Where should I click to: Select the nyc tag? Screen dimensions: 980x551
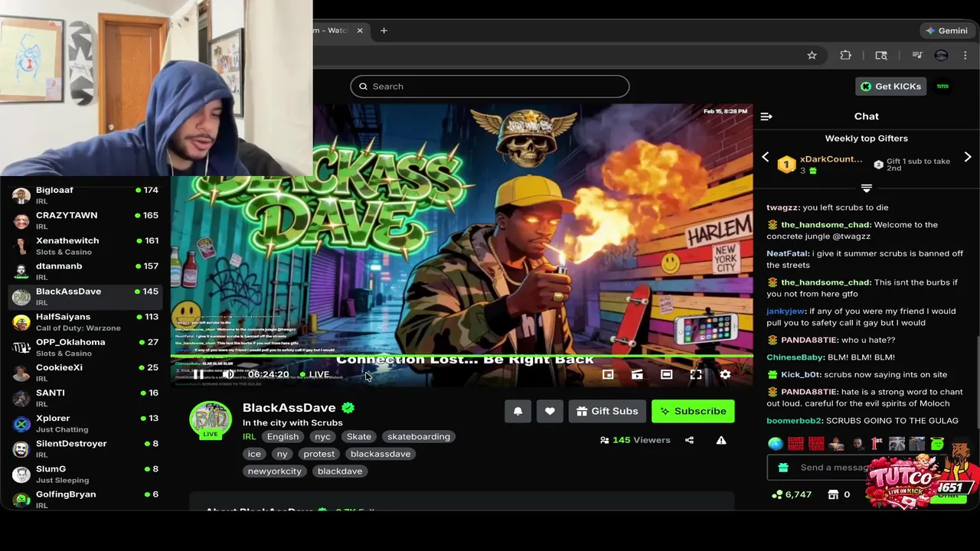(322, 436)
